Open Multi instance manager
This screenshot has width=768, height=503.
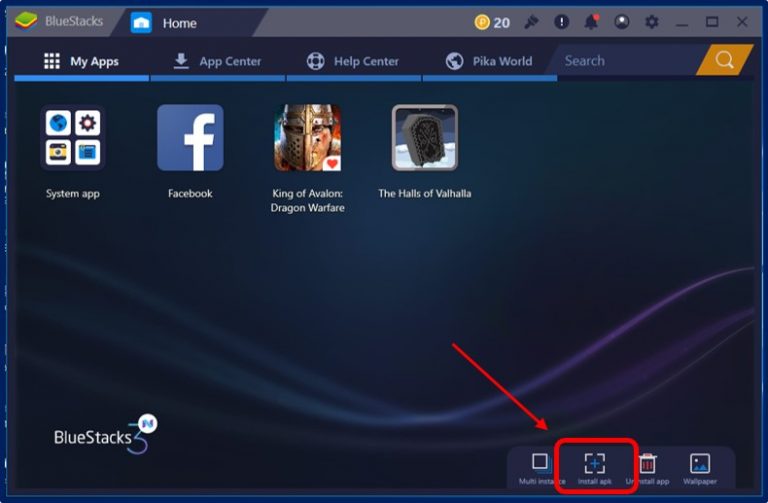541,463
